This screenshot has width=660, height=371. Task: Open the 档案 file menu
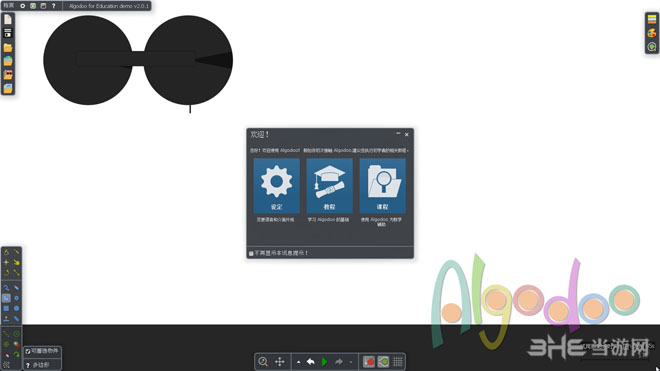pyautogui.click(x=8, y=6)
